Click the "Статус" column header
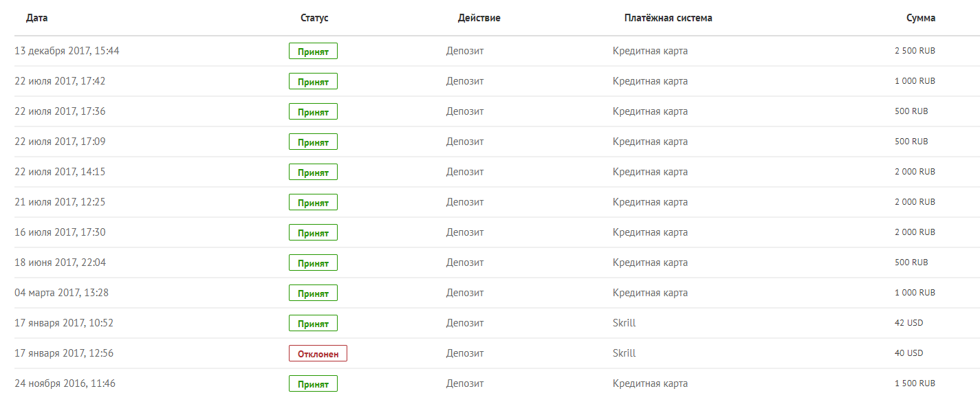This screenshot has width=980, height=402. click(x=314, y=18)
